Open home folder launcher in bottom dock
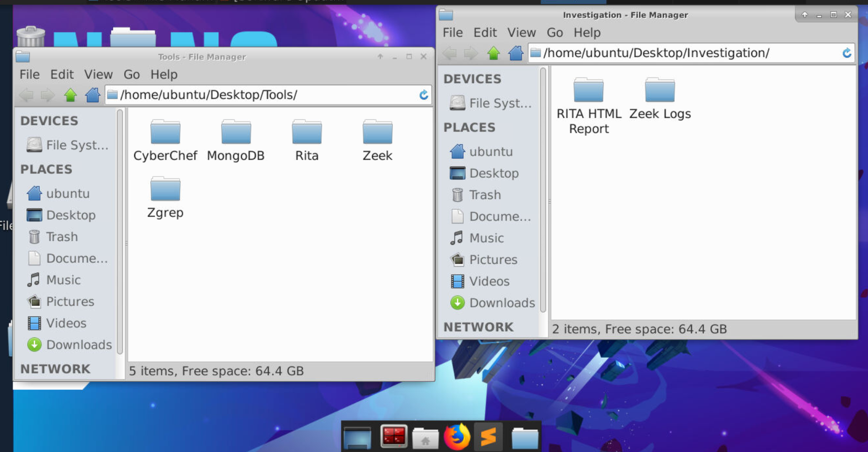 coord(425,438)
